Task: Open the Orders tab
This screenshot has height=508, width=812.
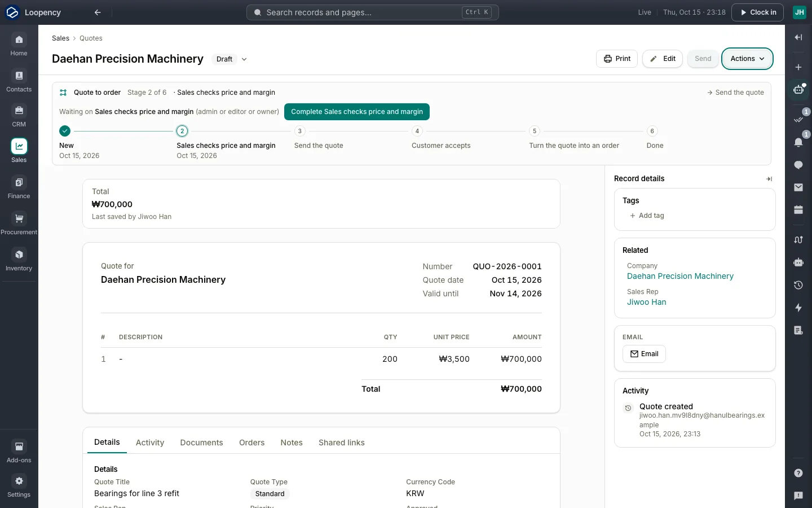Action: 251,443
